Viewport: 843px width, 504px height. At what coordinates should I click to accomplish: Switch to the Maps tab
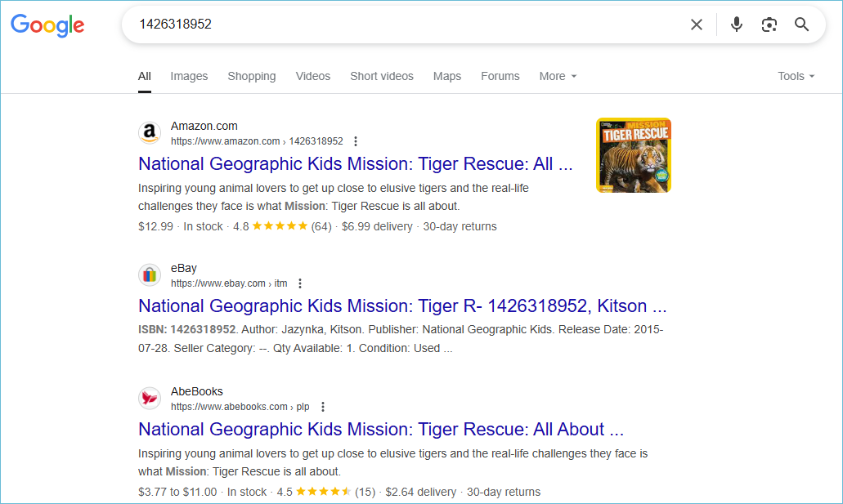pos(447,76)
